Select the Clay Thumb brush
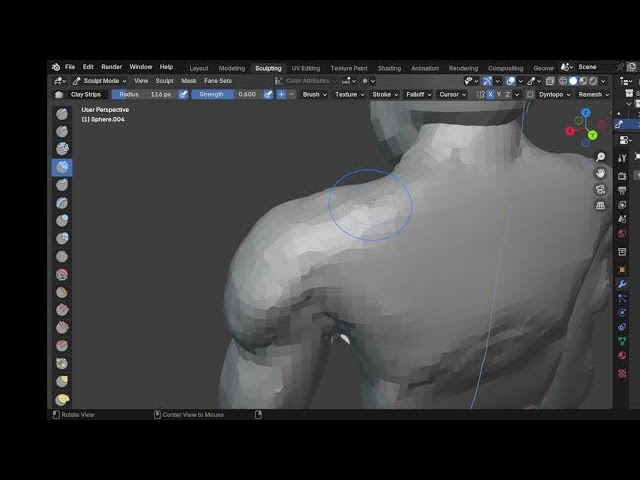Image resolution: width=640 pixels, height=480 pixels. click(62, 185)
